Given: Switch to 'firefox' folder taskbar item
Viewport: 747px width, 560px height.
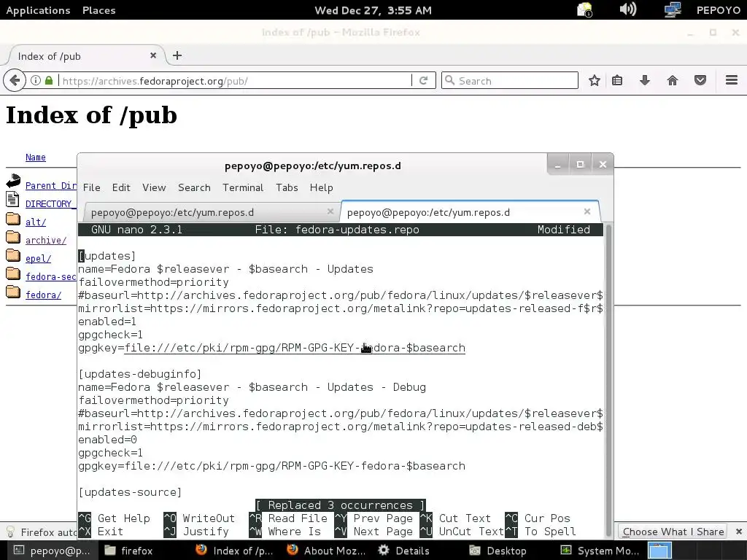Looking at the screenshot, I should tap(128, 551).
